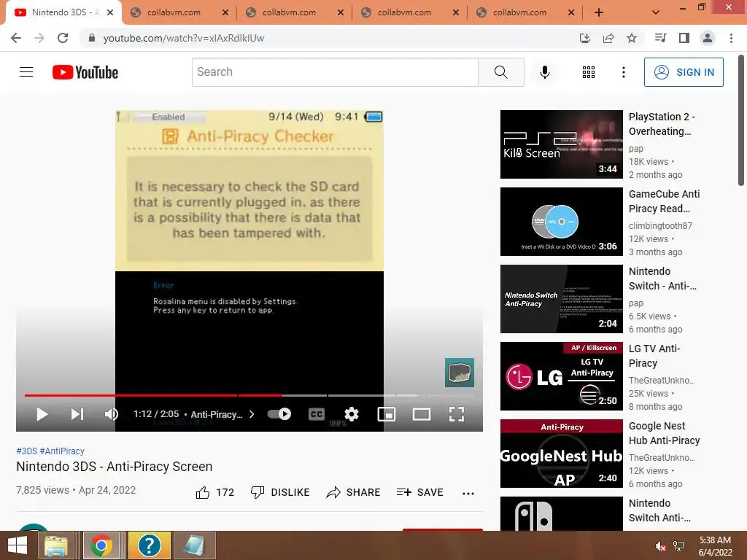
Task: Open the Windows Start menu
Action: tap(18, 545)
